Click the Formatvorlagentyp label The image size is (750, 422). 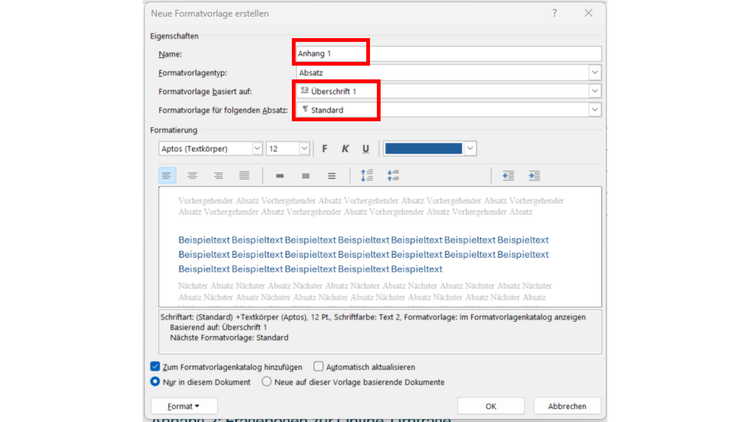(x=193, y=73)
